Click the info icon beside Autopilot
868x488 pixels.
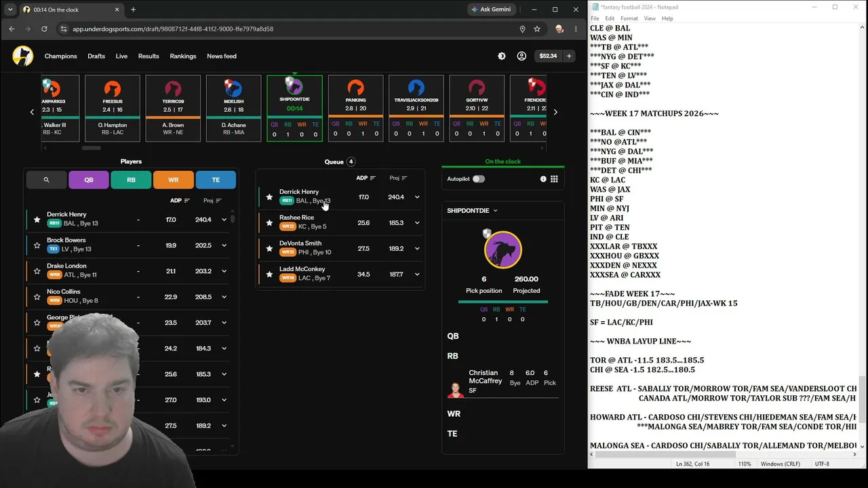pos(543,179)
